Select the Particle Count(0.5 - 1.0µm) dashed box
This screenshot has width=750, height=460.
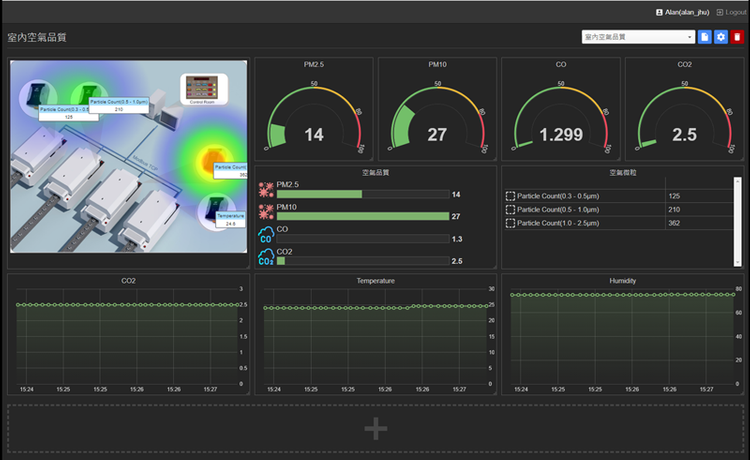(x=511, y=210)
